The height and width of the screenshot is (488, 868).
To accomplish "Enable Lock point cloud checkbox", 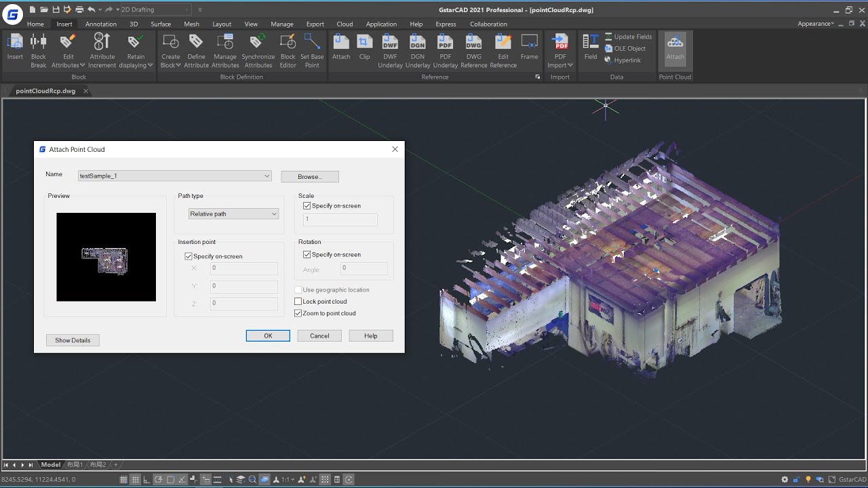I will (298, 302).
